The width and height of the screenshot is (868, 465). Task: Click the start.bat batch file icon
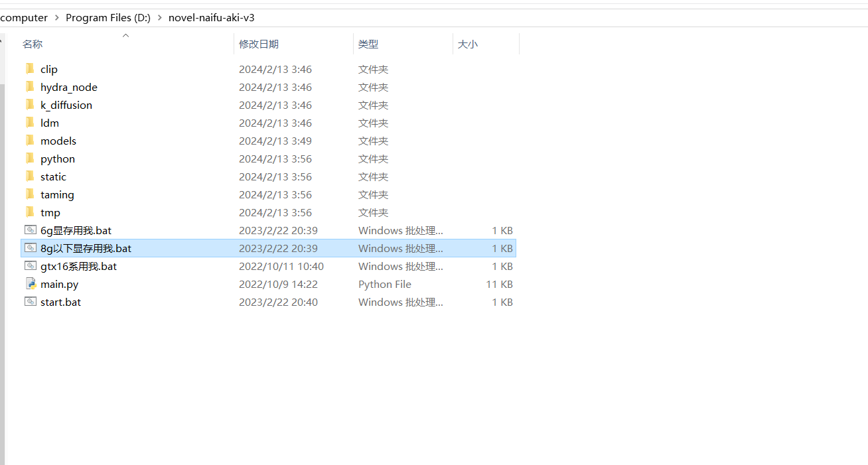30,302
